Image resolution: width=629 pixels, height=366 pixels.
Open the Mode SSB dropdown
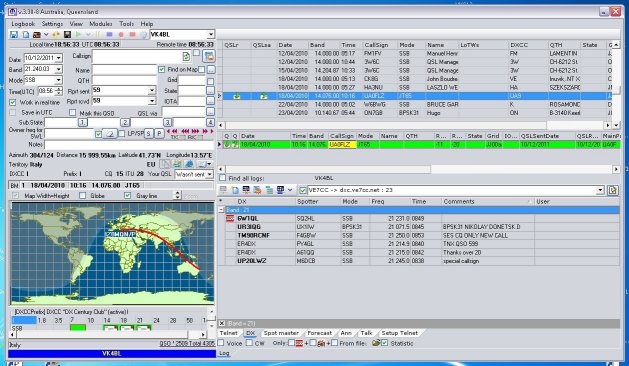point(59,80)
